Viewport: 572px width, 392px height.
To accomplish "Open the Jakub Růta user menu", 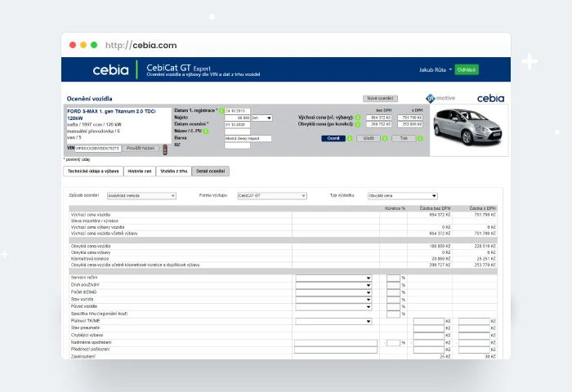I will click(436, 69).
